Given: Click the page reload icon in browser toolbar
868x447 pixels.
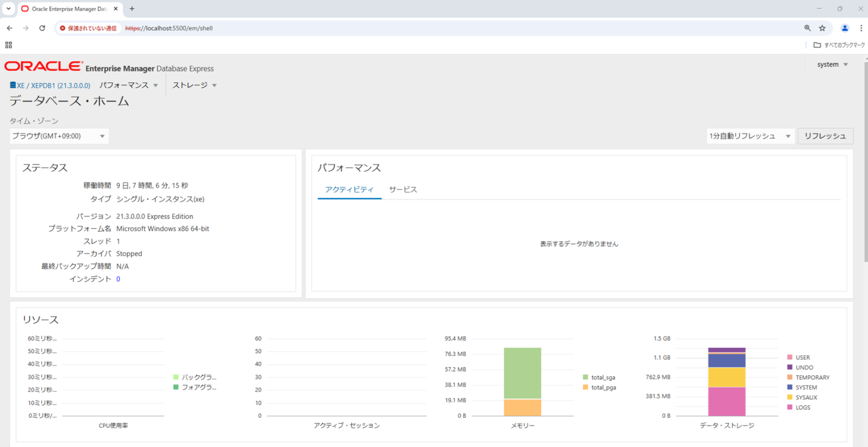Looking at the screenshot, I should click(x=42, y=27).
